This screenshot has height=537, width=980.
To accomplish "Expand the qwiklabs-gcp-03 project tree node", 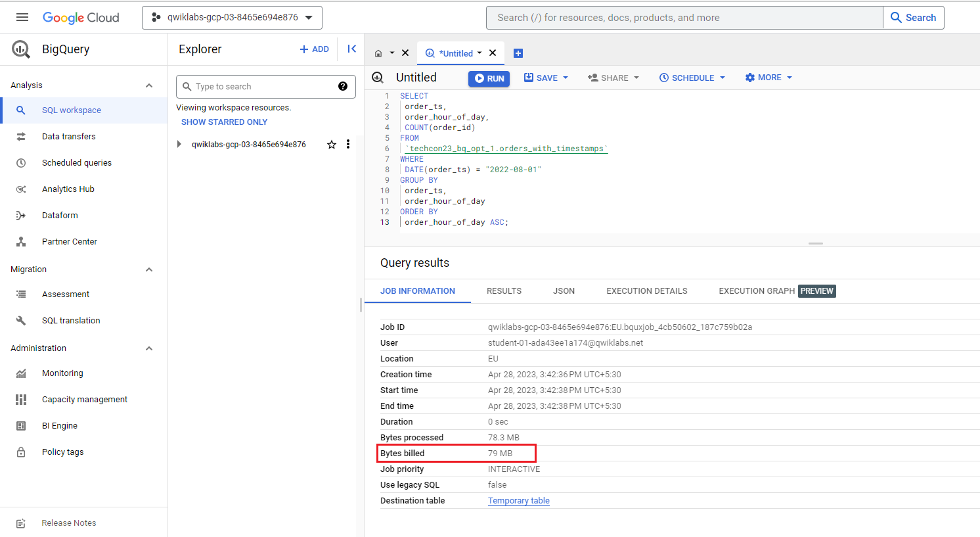I will click(x=179, y=145).
